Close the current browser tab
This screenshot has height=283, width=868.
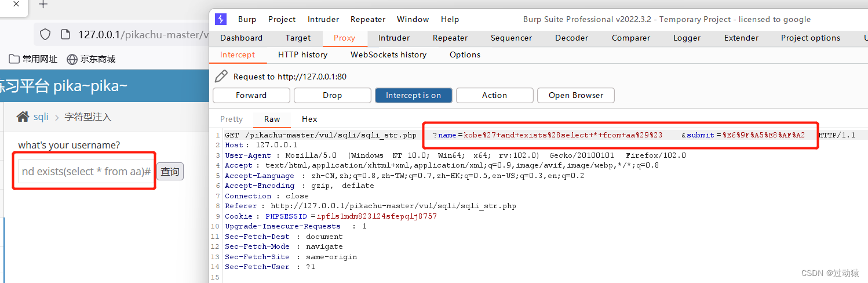click(16, 4)
